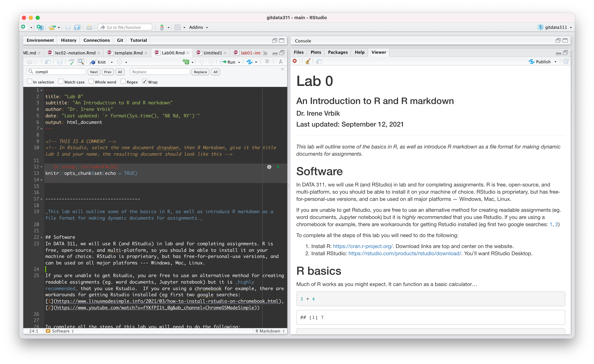Screen dimensions: 594x364
Task: Collapse the Software section on line 22
Action: click(x=41, y=237)
